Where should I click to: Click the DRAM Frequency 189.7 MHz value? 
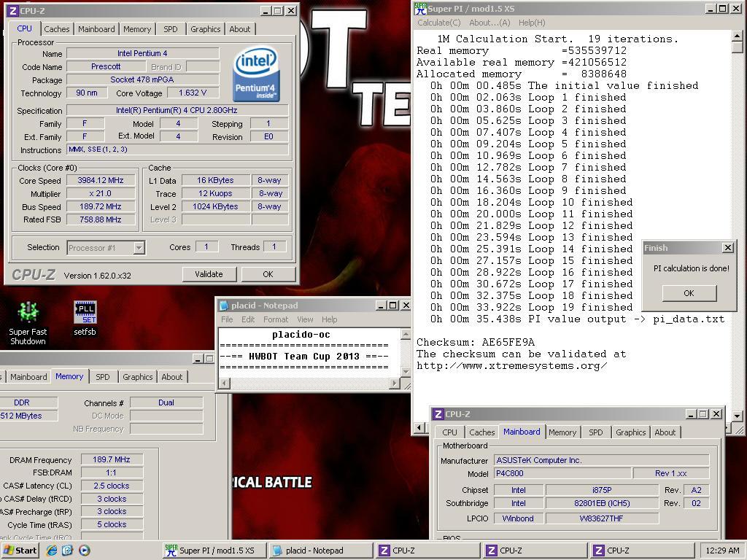(x=112, y=459)
